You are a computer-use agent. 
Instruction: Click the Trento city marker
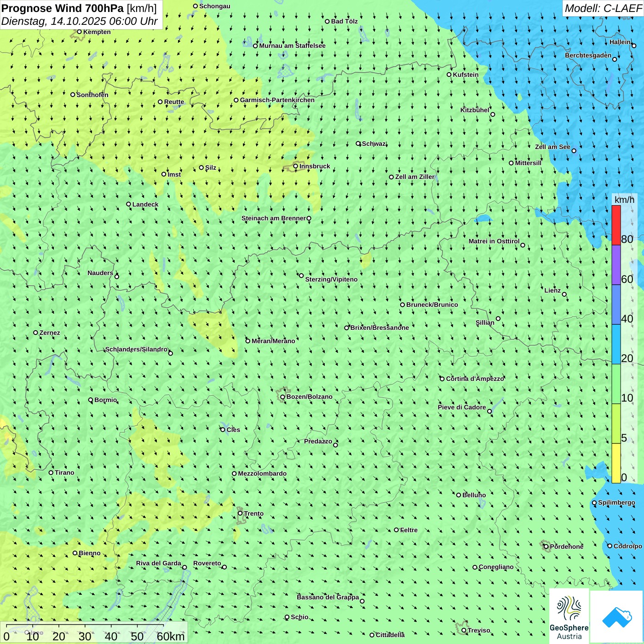tap(240, 513)
